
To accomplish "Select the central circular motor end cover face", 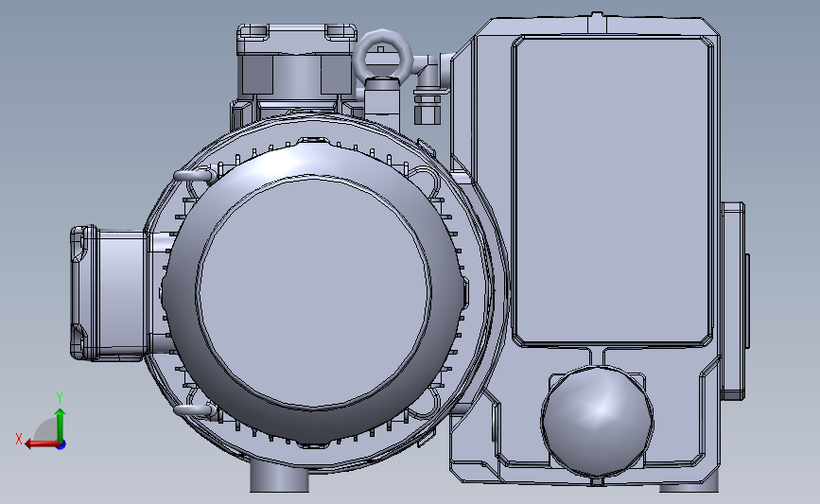I will coord(314,292).
